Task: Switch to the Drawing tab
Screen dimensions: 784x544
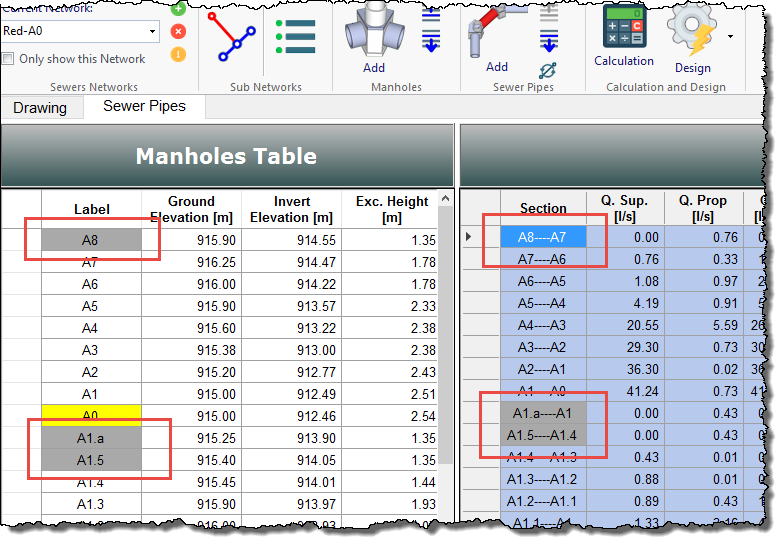Action: [x=40, y=108]
